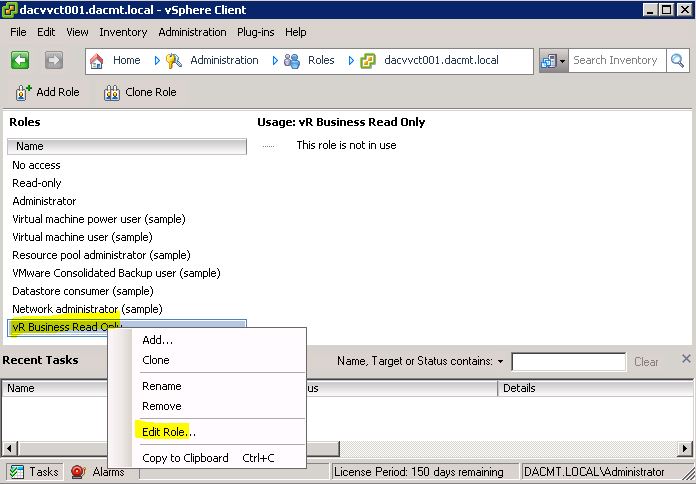Click the Alarms bell icon in status bar

pyautogui.click(x=78, y=472)
